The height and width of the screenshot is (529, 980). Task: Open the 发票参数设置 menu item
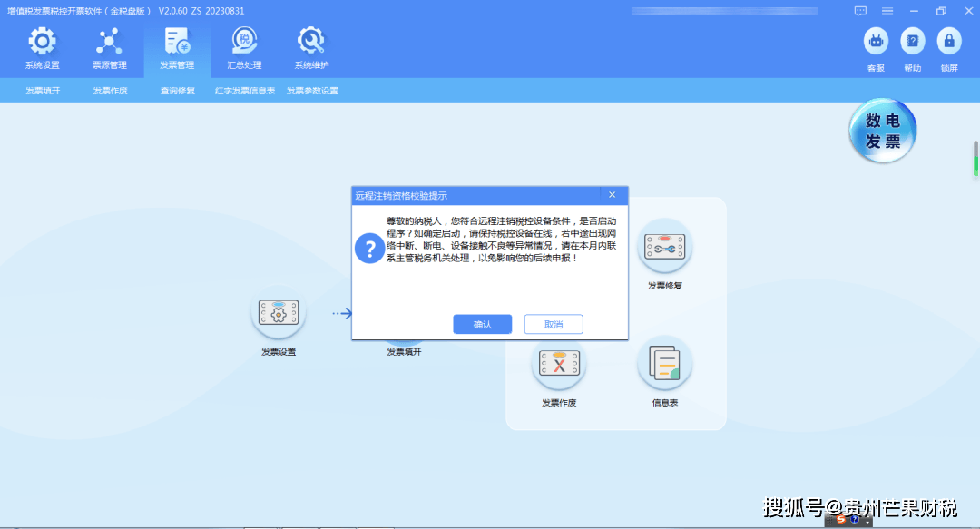tap(311, 91)
